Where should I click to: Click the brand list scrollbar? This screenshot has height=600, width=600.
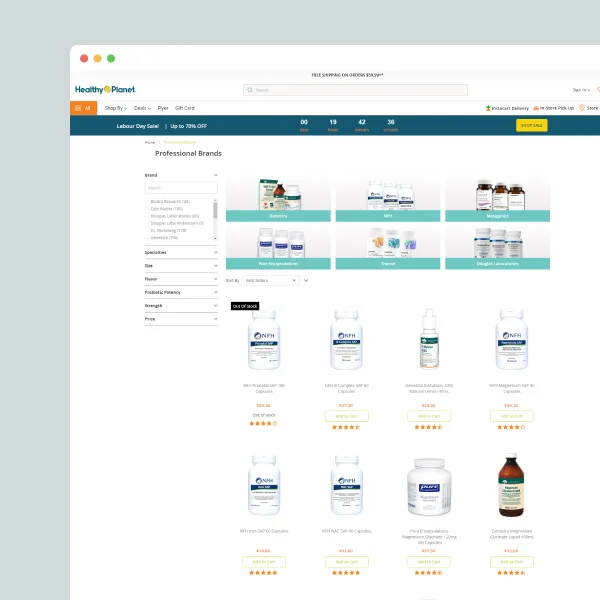coord(215,210)
